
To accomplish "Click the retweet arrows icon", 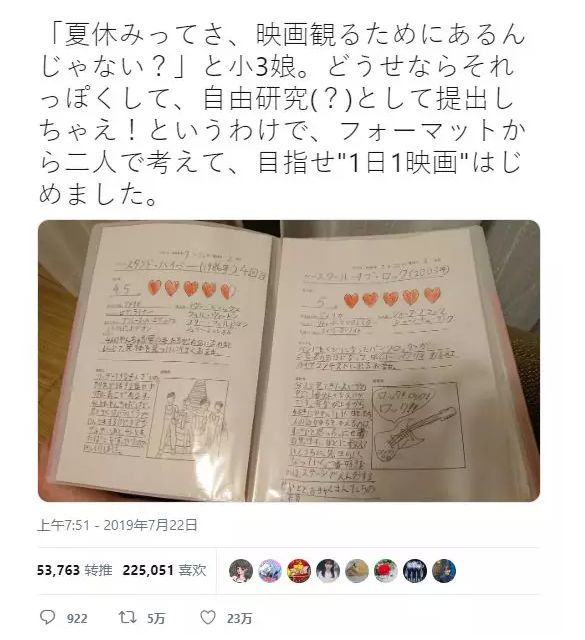I will coord(127,617).
